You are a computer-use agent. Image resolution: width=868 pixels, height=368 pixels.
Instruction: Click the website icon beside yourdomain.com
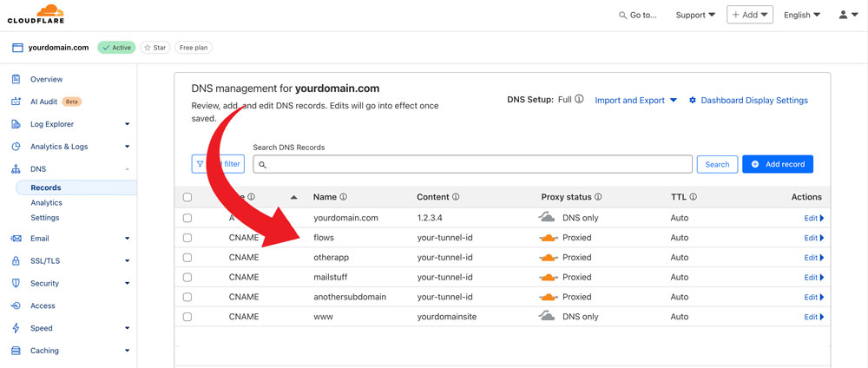(17, 48)
